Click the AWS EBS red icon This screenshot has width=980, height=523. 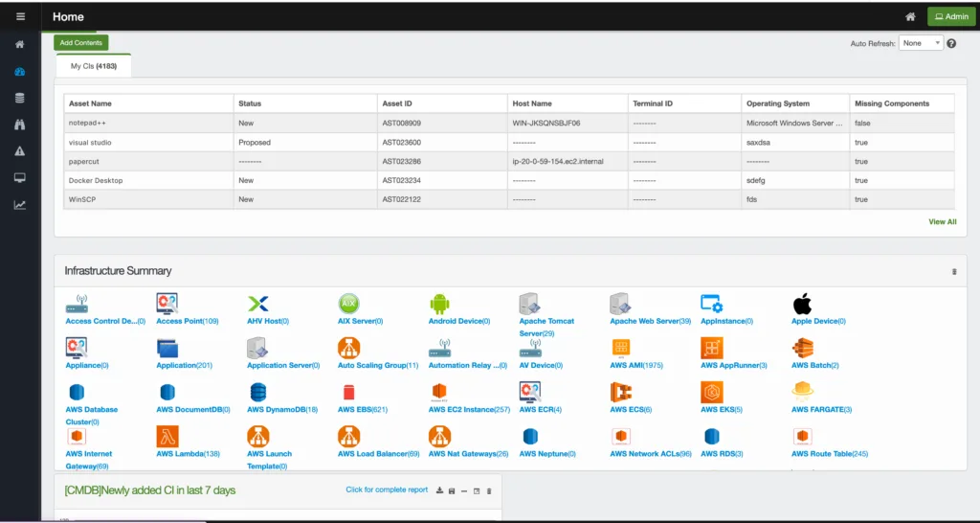pyautogui.click(x=348, y=393)
